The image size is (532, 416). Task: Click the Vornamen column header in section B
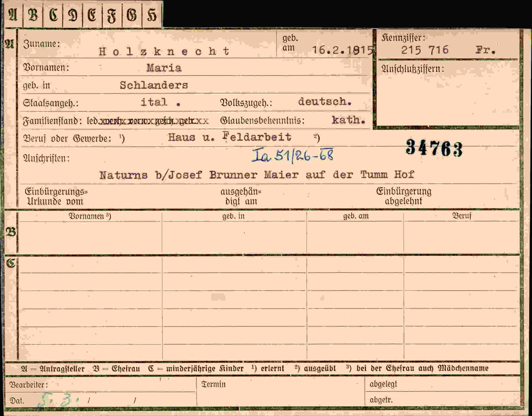90,216
